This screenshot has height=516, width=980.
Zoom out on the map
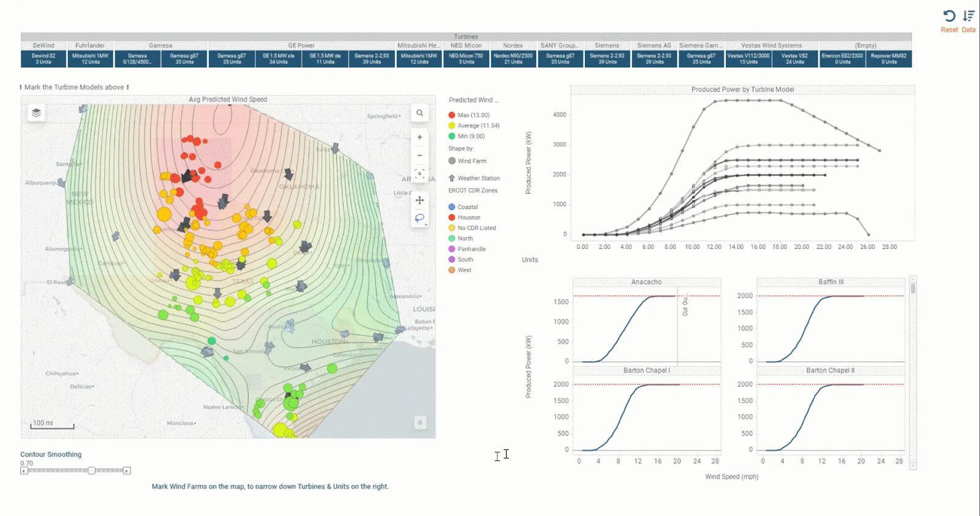pos(420,155)
